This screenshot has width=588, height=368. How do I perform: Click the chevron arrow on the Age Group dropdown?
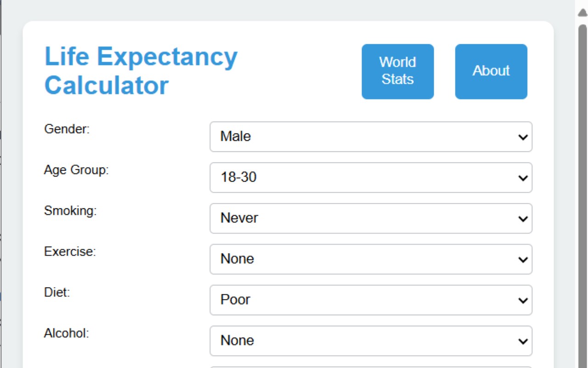point(522,178)
